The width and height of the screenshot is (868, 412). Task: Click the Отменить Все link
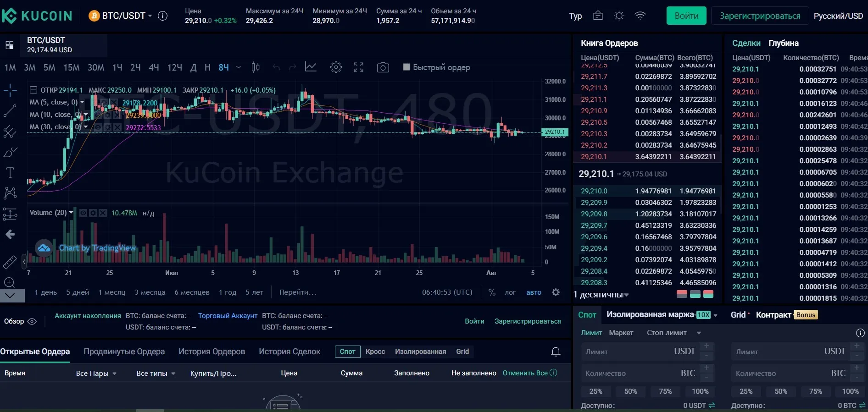point(525,373)
